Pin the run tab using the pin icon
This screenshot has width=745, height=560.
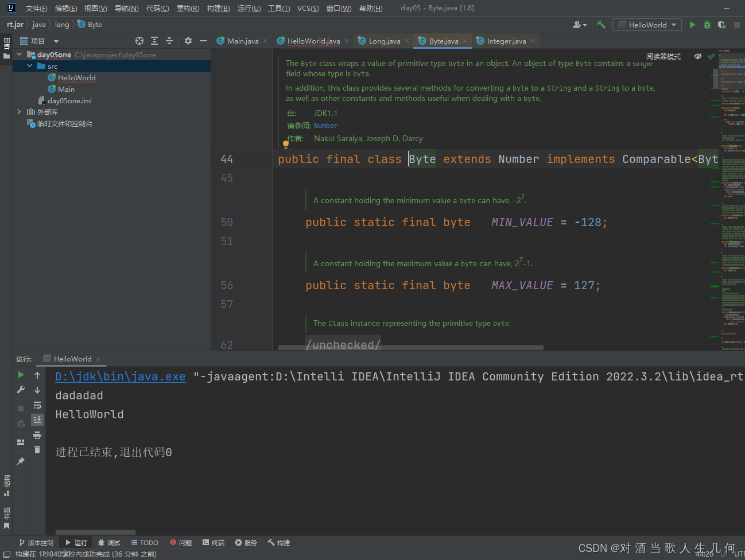click(21, 461)
